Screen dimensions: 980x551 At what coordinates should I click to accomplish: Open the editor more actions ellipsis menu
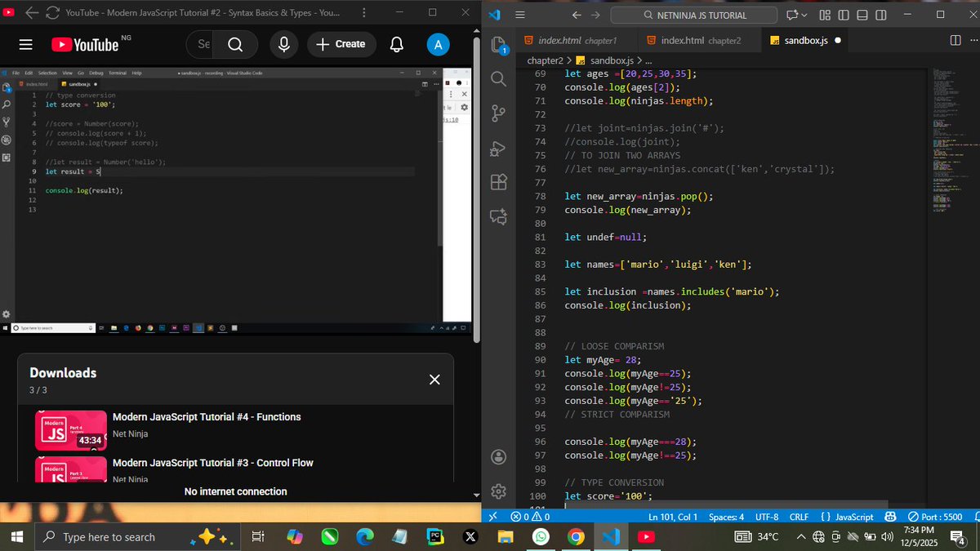pos(973,40)
